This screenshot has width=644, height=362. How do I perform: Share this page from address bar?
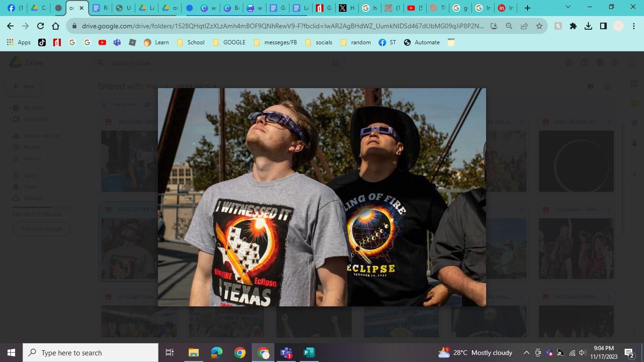pos(524,26)
